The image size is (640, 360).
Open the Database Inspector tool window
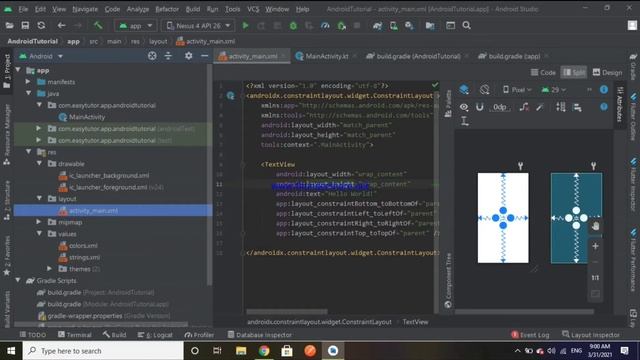[x=260, y=335]
